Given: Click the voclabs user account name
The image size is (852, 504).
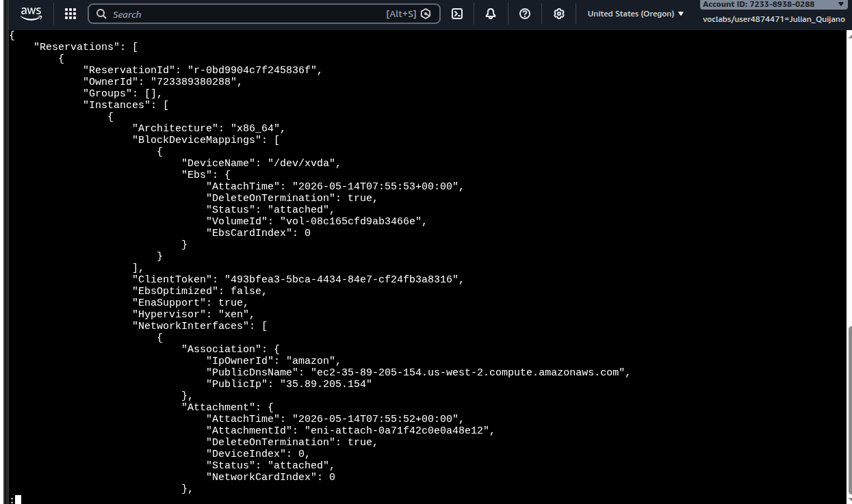Looking at the screenshot, I should coord(774,19).
